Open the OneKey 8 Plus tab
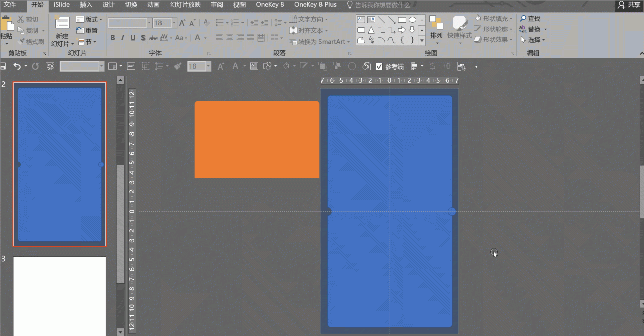 click(x=315, y=5)
